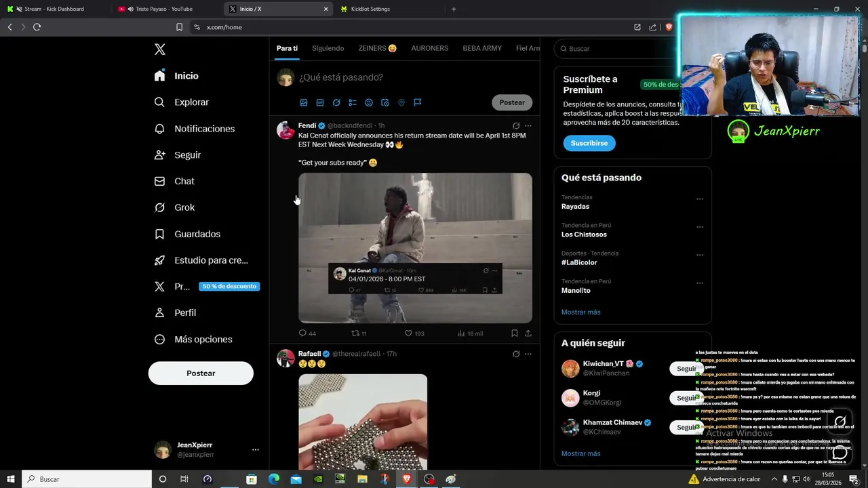Click the flag icon in the composer
The height and width of the screenshot is (488, 868).
click(418, 103)
